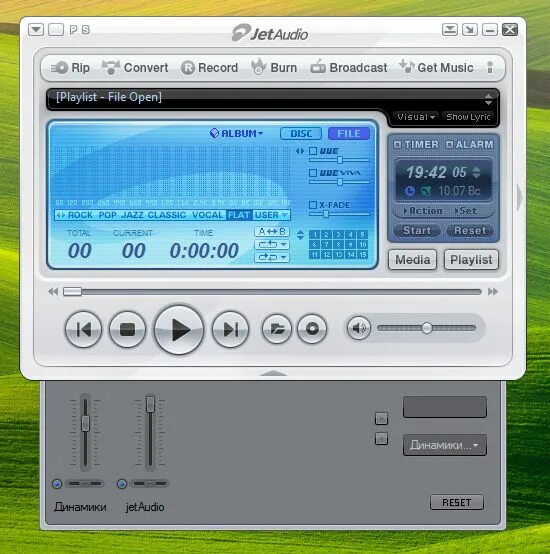This screenshot has width=550, height=554.
Task: Switch to DISC mode
Action: tap(301, 134)
